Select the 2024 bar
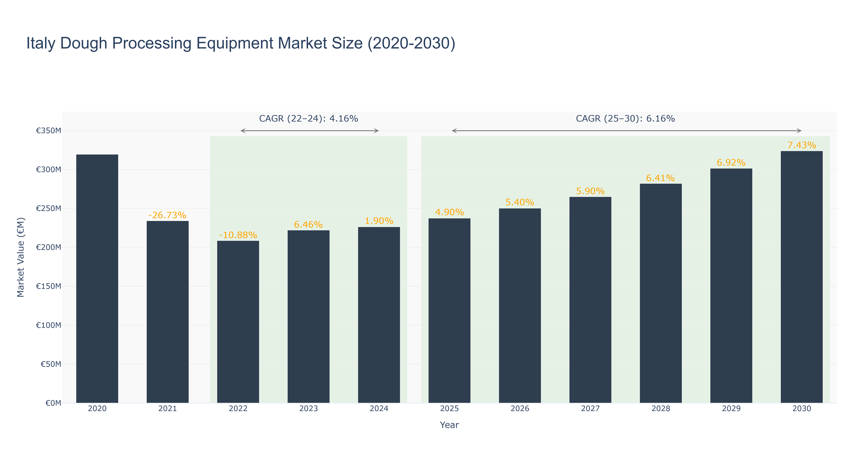The height and width of the screenshot is (465, 868). pos(379,315)
